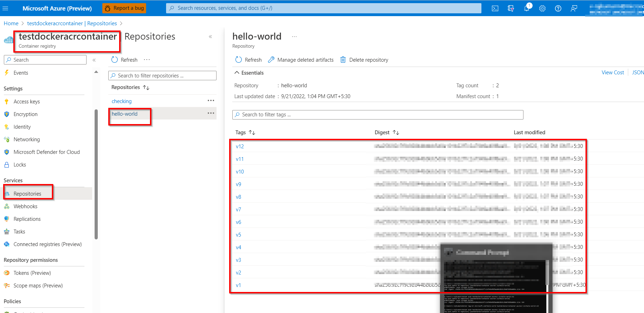The height and width of the screenshot is (313, 644).
Task: Open tag v7
Action: point(238,210)
